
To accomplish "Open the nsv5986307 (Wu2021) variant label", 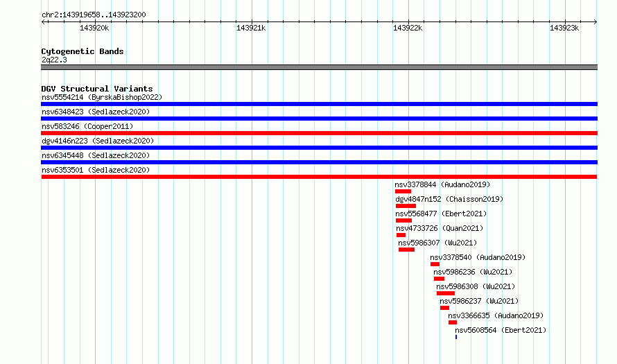I will pos(437,243).
